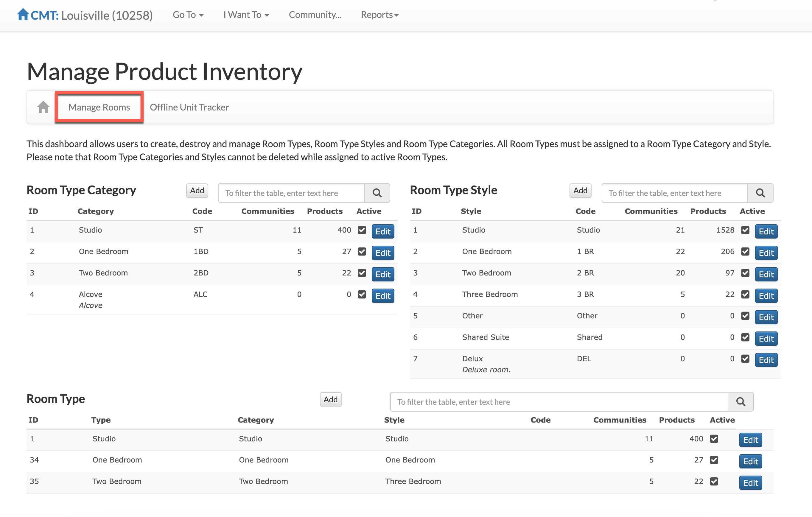Click the breadcrumb home icon
Screen dimensions: 812x517
(43, 107)
